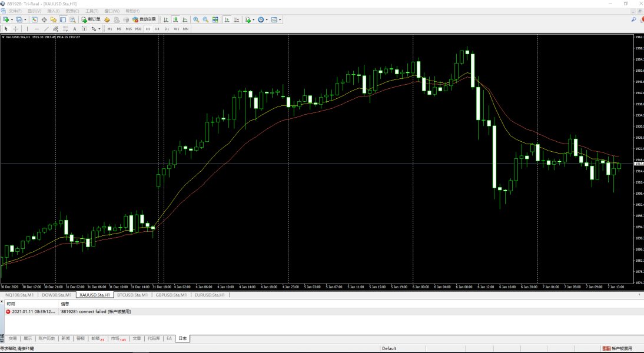Expand the Templates dropdown arrow

[x=280, y=19]
